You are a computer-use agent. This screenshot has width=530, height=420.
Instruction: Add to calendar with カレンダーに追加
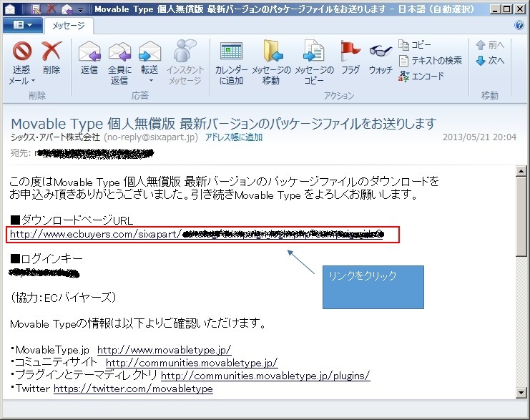(231, 63)
